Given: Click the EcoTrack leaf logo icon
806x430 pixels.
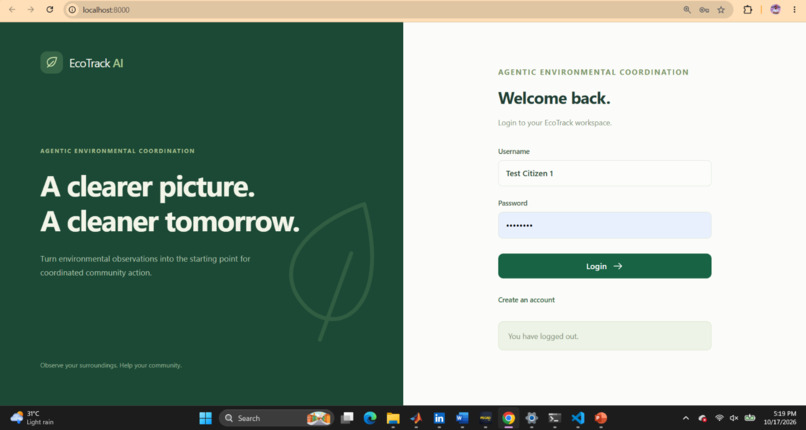Looking at the screenshot, I should (51, 63).
